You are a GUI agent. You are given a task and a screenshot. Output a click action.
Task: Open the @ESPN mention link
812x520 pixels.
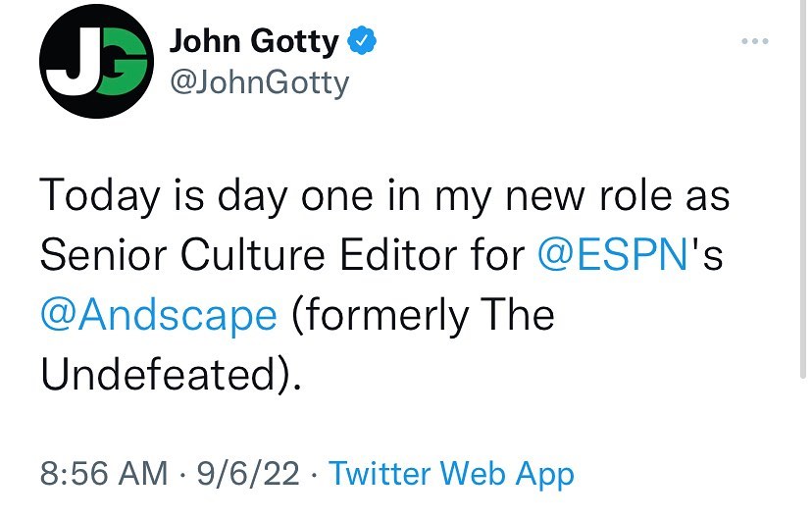(613, 255)
